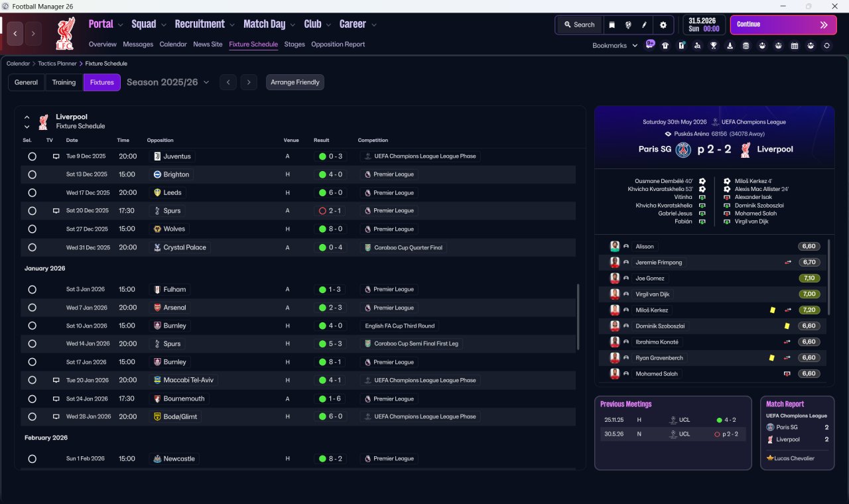Open the messages notification bubble icon
Image resolution: width=849 pixels, height=504 pixels.
click(650, 44)
